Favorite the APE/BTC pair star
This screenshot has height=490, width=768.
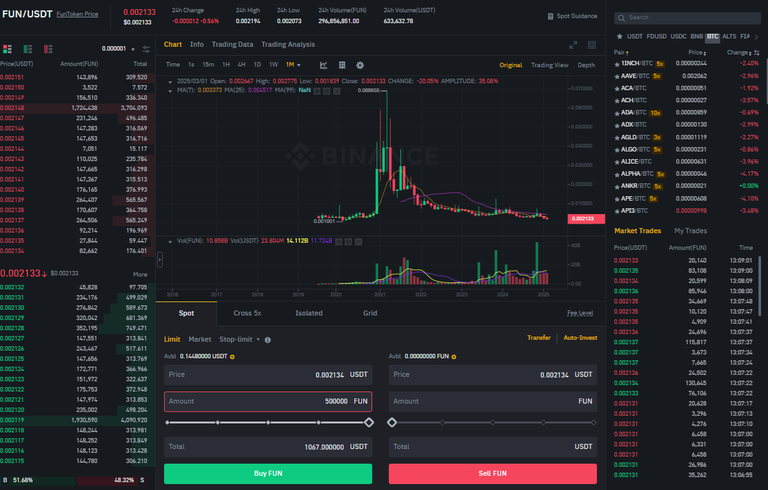click(617, 198)
